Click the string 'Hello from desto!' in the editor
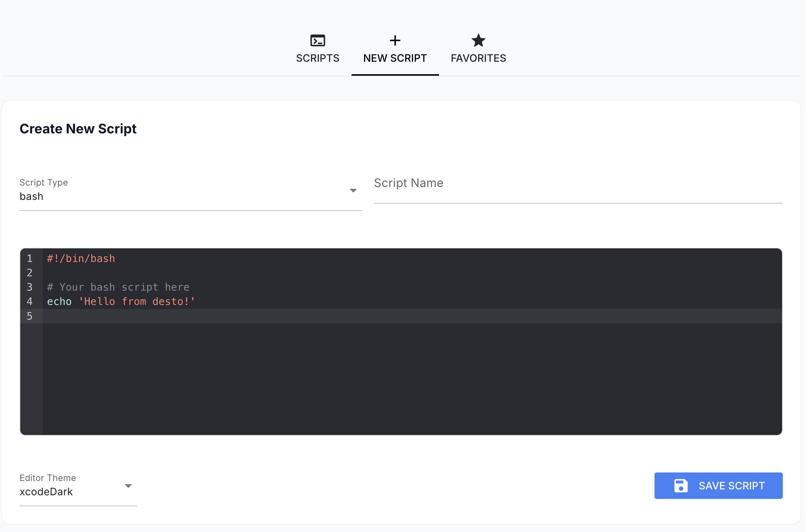806x532 pixels. 136,301
